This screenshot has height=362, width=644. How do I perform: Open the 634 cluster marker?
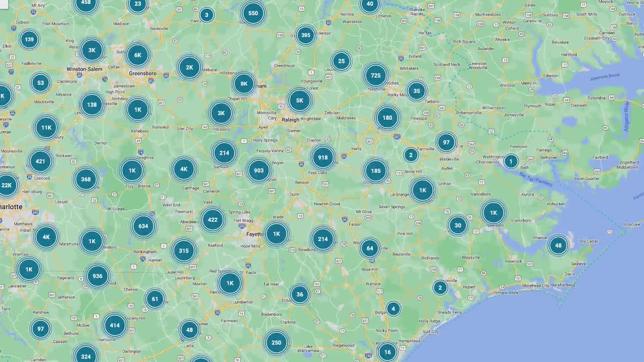coord(143,226)
